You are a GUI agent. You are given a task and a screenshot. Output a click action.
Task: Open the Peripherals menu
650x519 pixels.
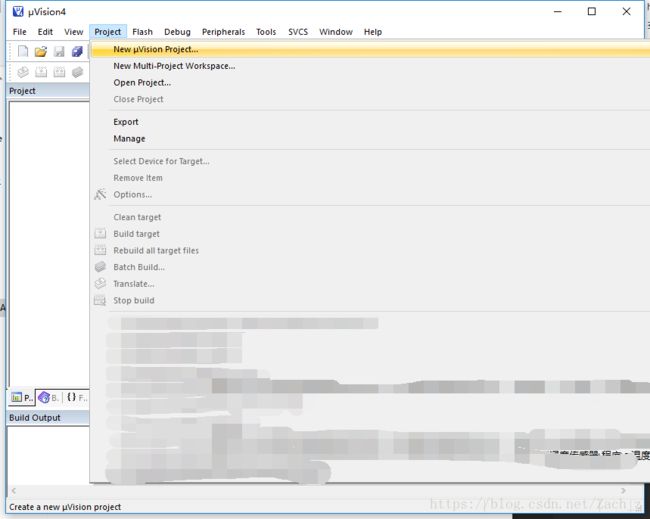pyautogui.click(x=223, y=32)
